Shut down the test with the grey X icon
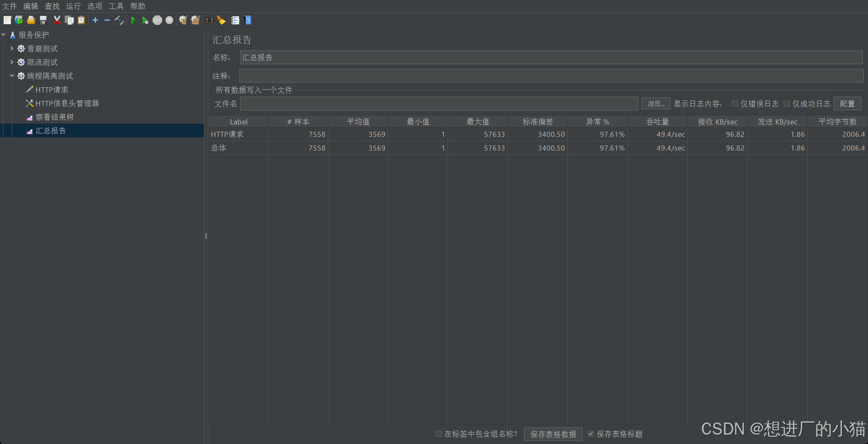 (x=169, y=20)
